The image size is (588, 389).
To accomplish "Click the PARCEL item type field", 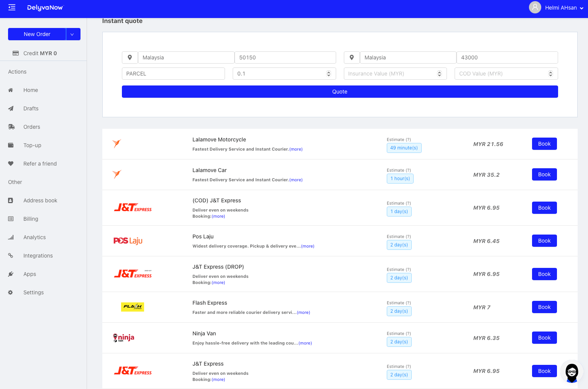I will [173, 74].
